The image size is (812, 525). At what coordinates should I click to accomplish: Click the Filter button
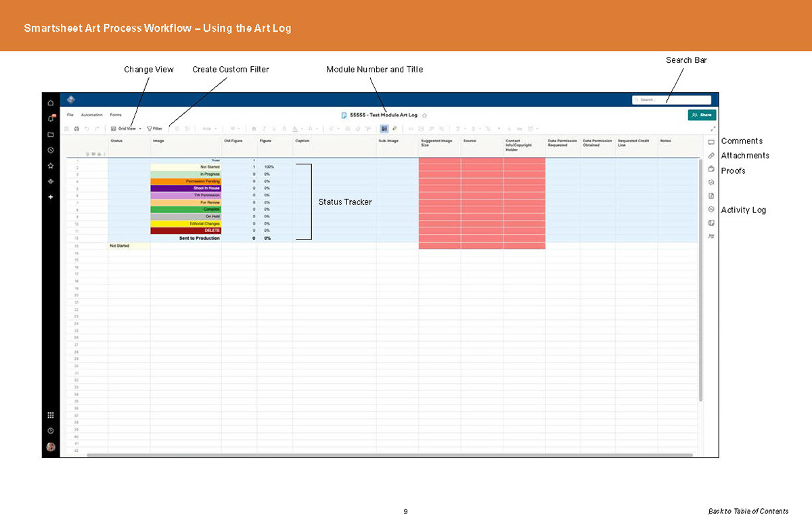click(155, 129)
